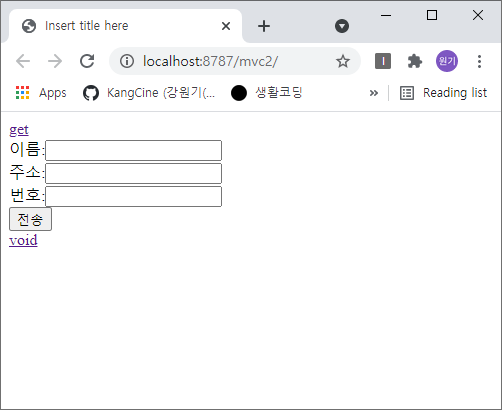Click the browser forward arrow
This screenshot has height=410, width=502.
tap(55, 61)
